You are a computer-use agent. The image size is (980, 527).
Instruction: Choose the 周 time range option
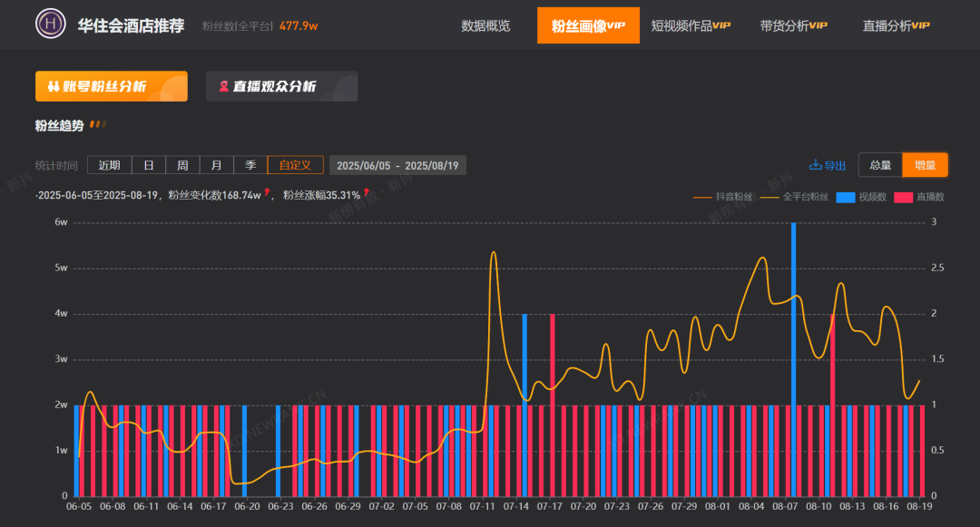point(182,165)
